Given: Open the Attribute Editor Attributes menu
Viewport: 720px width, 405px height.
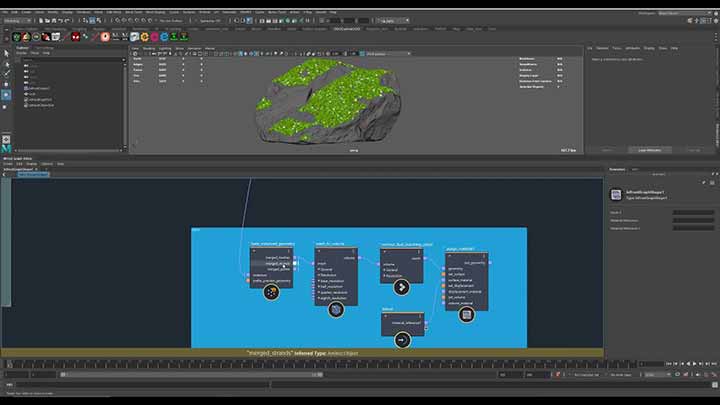Looking at the screenshot, I should pos(632,48).
